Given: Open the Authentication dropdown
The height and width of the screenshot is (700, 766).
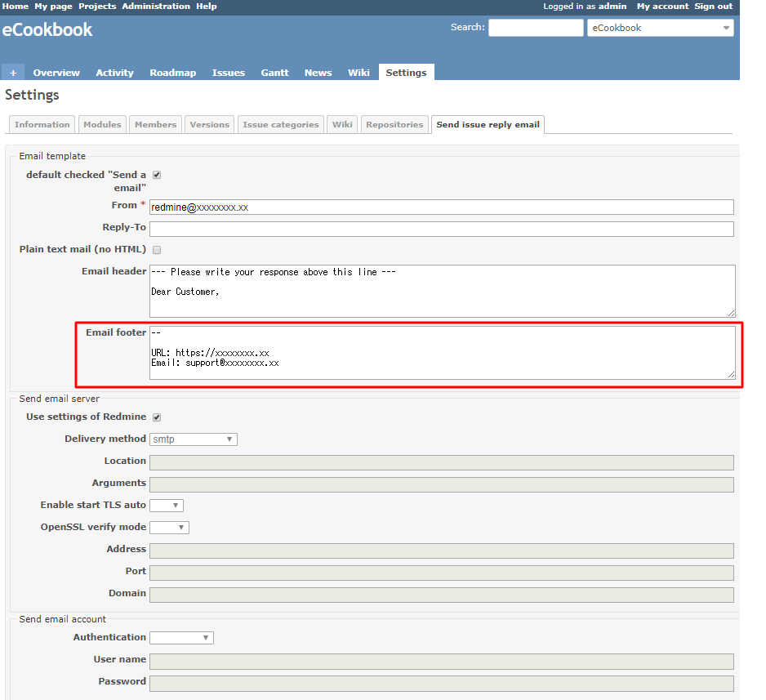Looking at the screenshot, I should (x=181, y=637).
